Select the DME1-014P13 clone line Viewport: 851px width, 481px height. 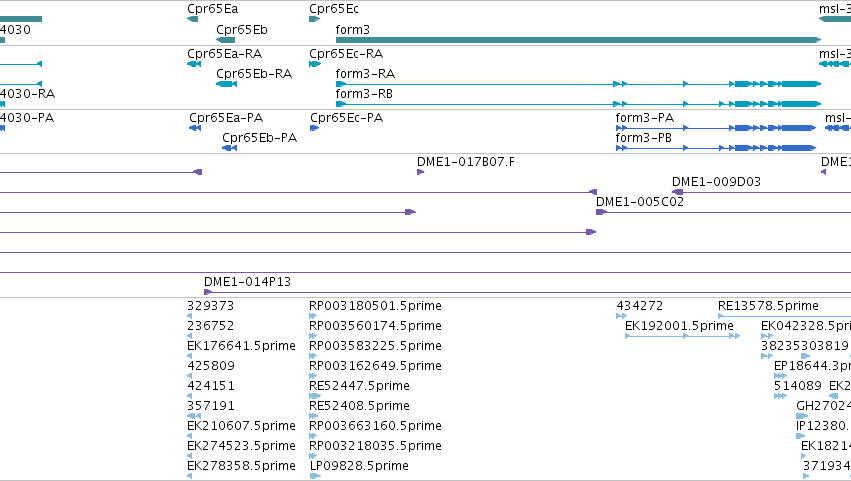pos(527,292)
